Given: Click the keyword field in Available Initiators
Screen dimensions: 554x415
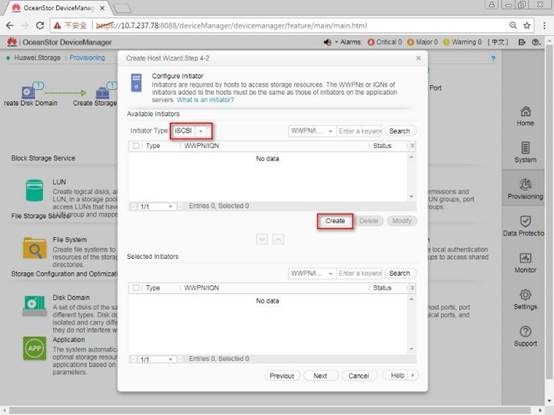Looking at the screenshot, I should tap(359, 131).
